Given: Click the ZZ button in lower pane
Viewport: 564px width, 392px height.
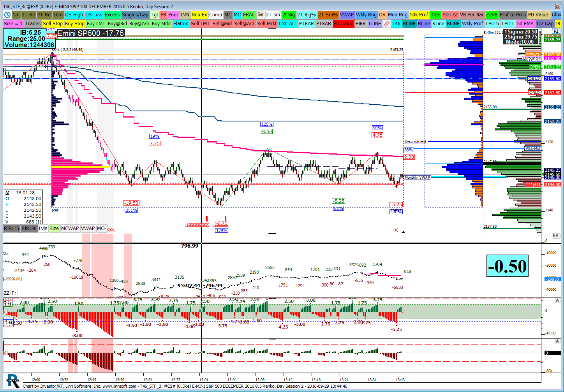Looking at the screenshot, I should [7, 293].
